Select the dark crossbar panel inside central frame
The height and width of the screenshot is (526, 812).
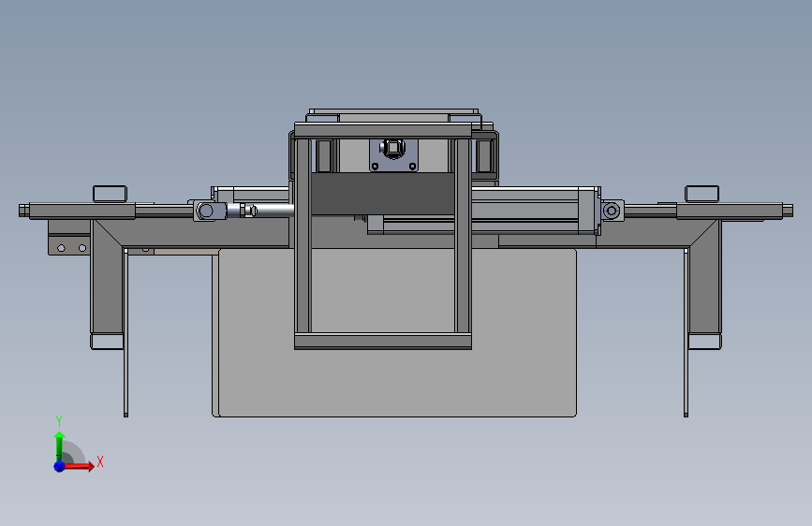(x=383, y=193)
